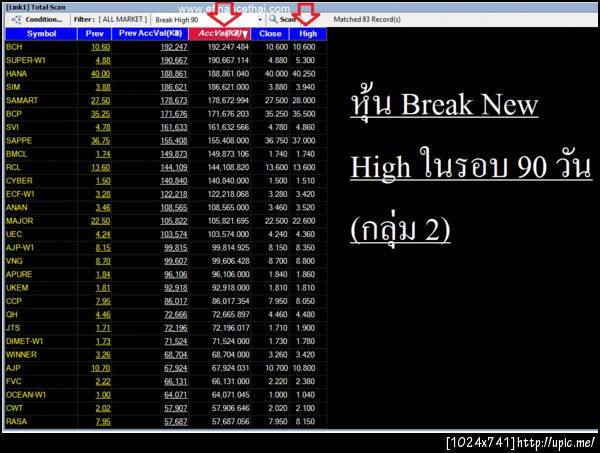The image size is (600, 453).
Task: Select the ANAN symbol
Action: (16, 208)
